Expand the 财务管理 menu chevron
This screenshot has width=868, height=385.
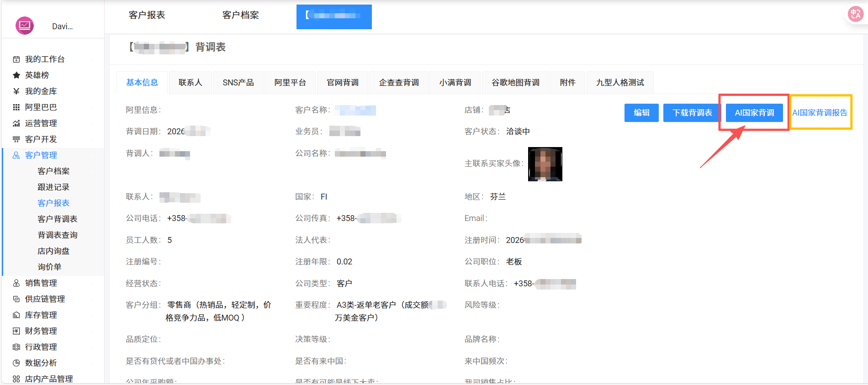click(92, 331)
